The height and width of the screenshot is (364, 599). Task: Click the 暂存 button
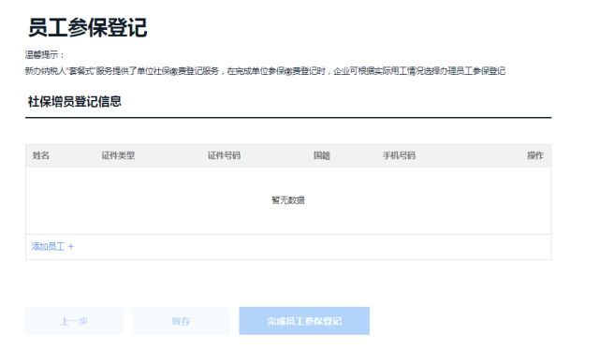tap(181, 321)
